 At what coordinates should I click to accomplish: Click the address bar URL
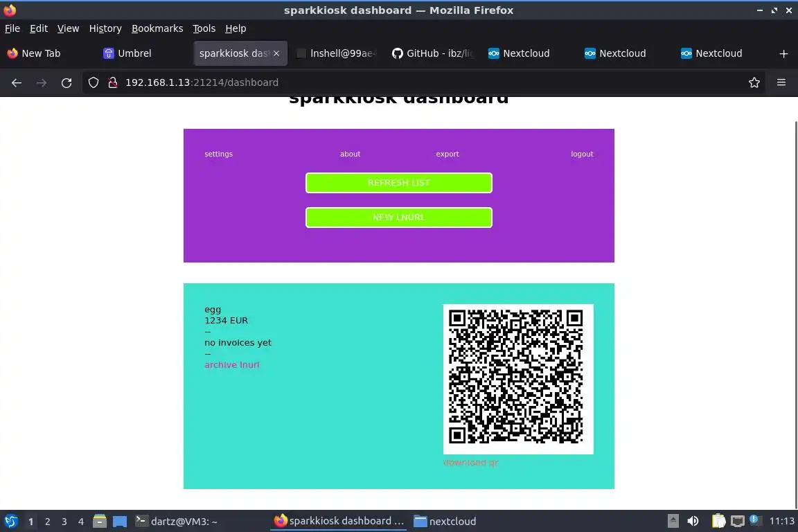point(202,82)
